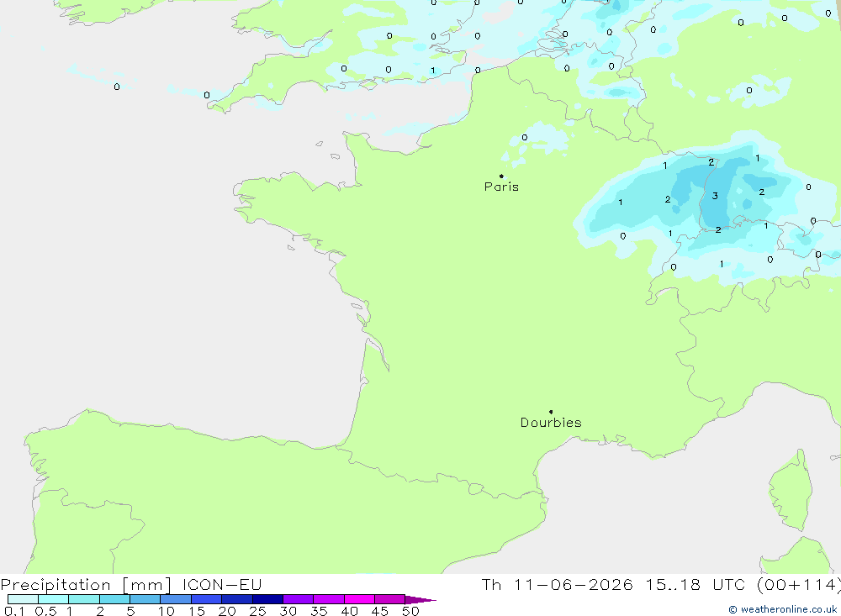Click the '30' legend scale label

pyautogui.click(x=288, y=611)
